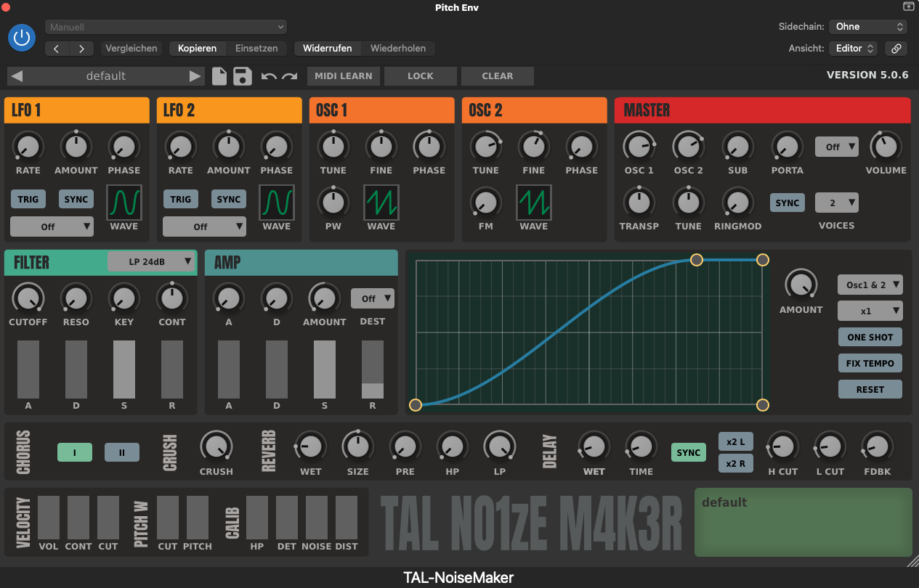919x588 pixels.
Task: Click the OSC 1 sawtooth wave display
Action: pyautogui.click(x=381, y=202)
